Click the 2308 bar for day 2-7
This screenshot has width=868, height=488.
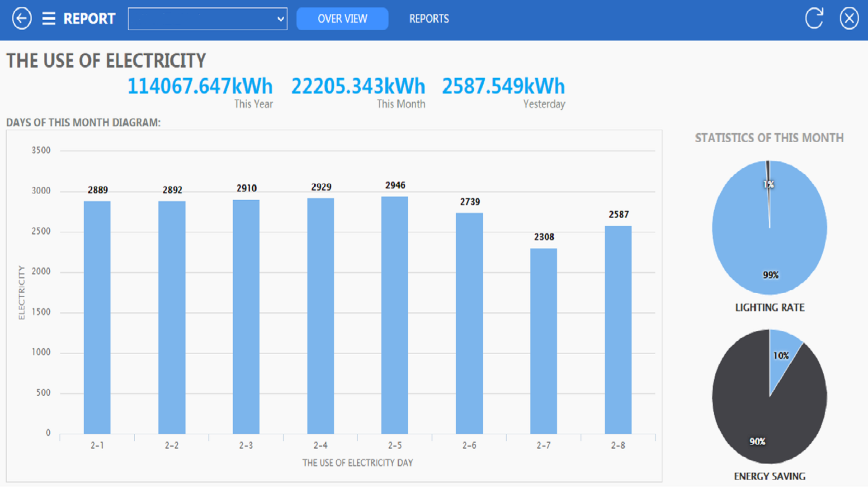point(544,339)
